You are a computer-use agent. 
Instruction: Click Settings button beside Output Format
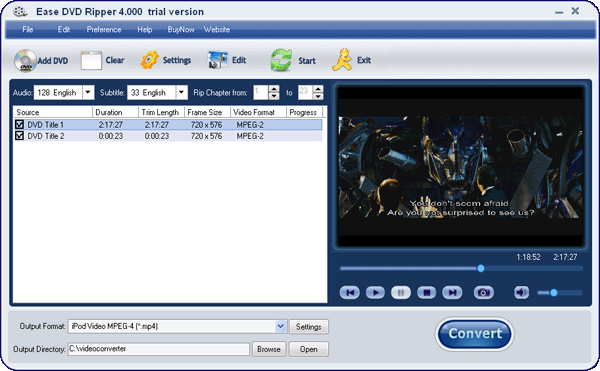[308, 327]
